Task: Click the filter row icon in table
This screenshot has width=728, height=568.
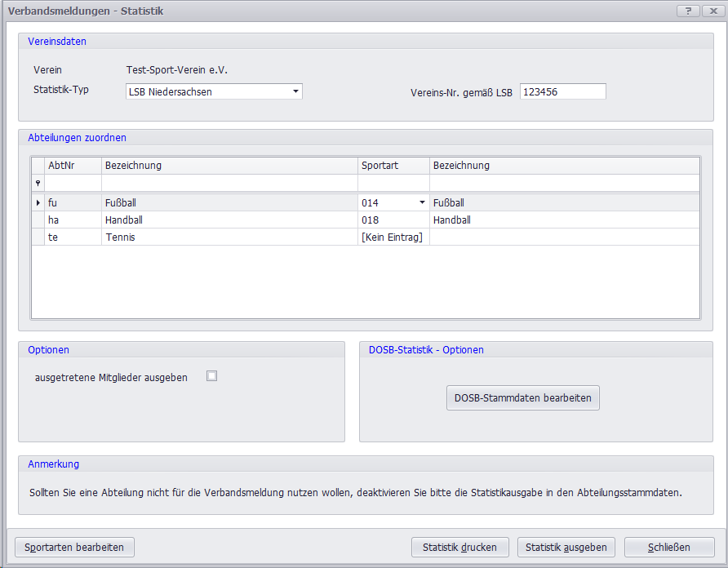Action: tap(38, 184)
